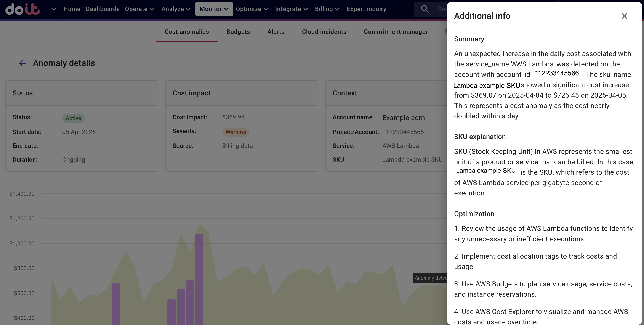This screenshot has width=644, height=325.
Task: Switch to the Budgets tab
Action: (238, 32)
